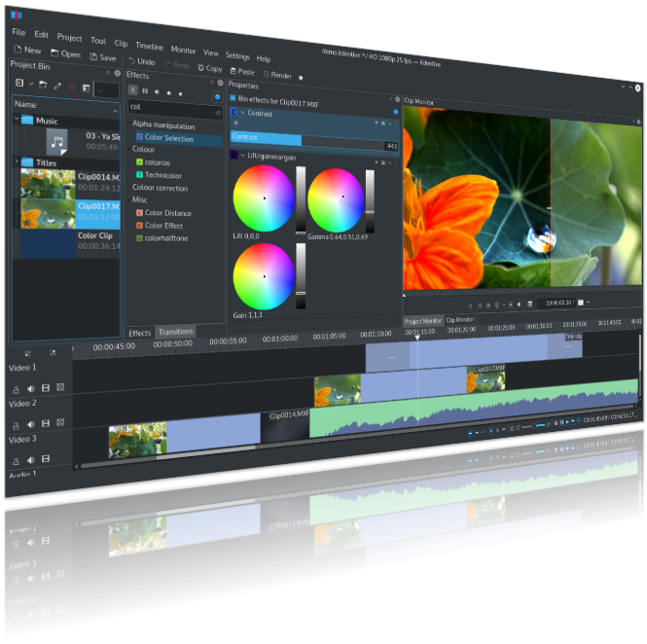647x644 pixels.
Task: Click the Gain color wheel
Action: click(x=264, y=276)
